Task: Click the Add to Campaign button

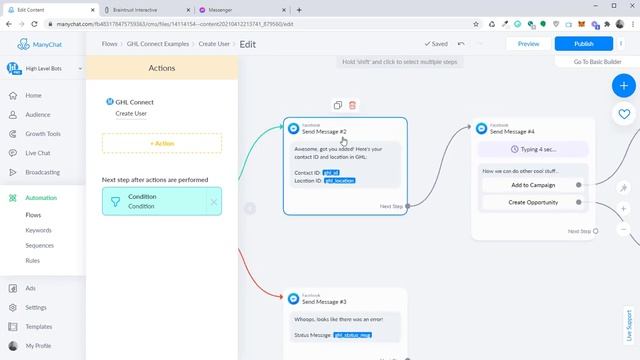Action: point(533,185)
